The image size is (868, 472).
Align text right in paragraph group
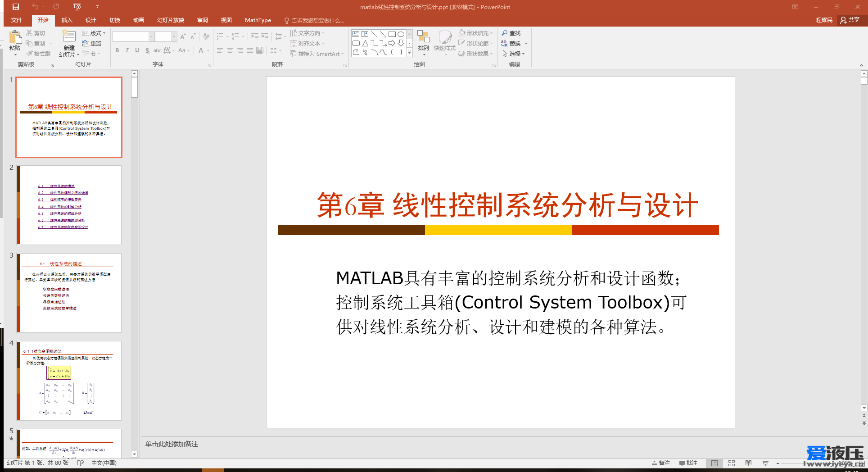pyautogui.click(x=240, y=50)
